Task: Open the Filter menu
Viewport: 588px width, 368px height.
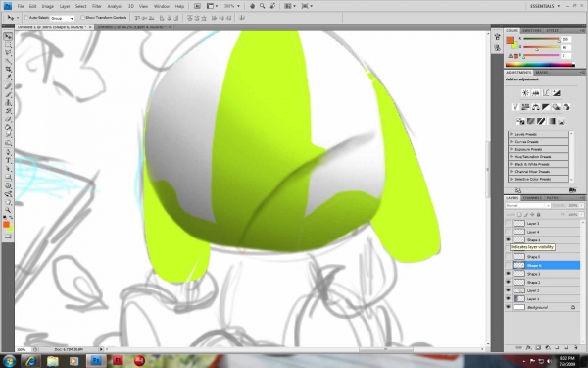Action: pyautogui.click(x=97, y=6)
